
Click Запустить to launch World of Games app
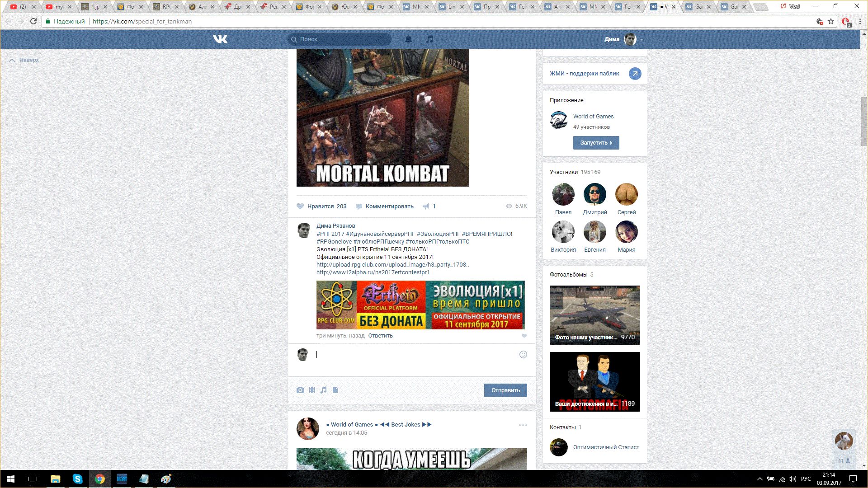click(x=596, y=143)
